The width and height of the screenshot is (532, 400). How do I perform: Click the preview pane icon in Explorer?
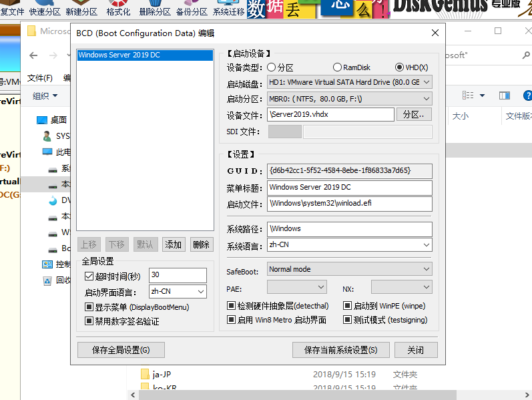coord(505,95)
